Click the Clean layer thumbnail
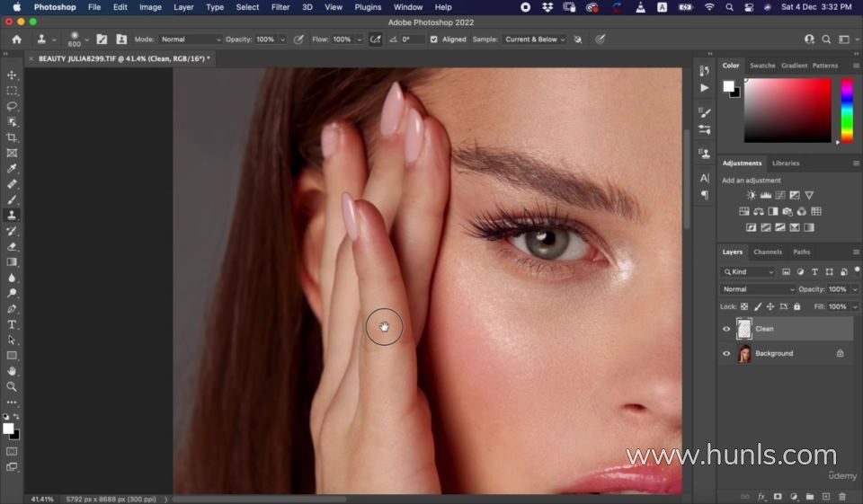 [744, 329]
